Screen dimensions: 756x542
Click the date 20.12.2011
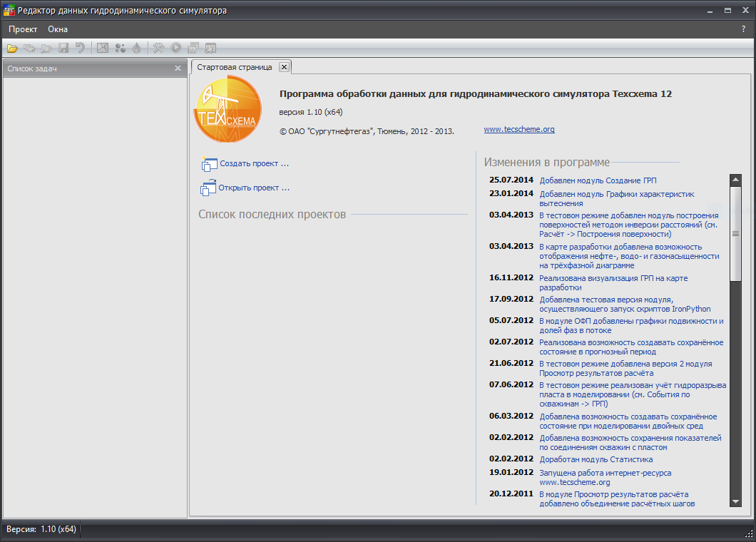(x=511, y=494)
